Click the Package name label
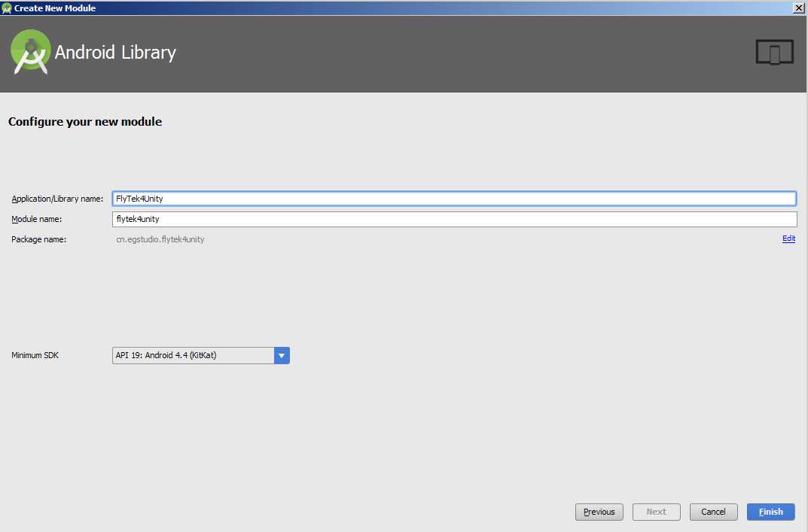The width and height of the screenshot is (808, 532). click(x=38, y=239)
